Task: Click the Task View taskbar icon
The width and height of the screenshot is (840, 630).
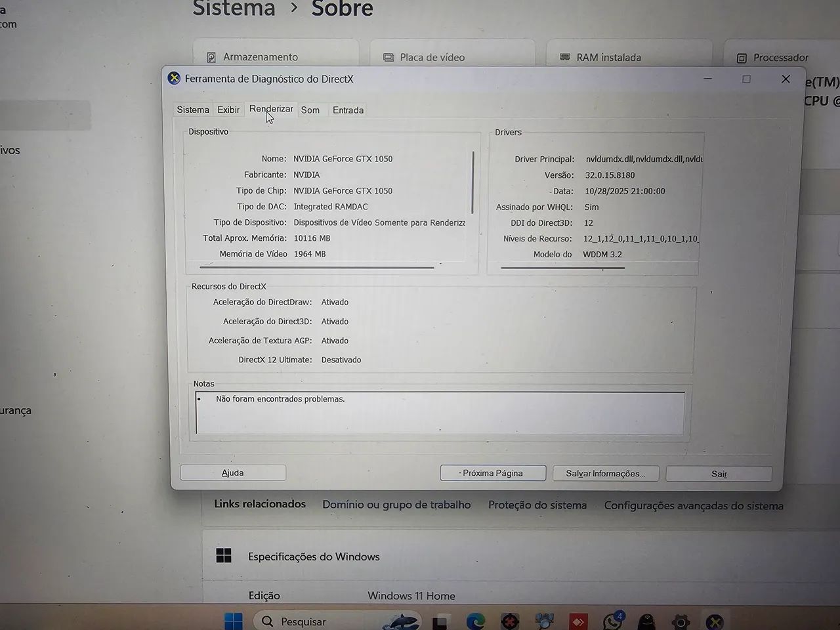Action: pos(440,621)
